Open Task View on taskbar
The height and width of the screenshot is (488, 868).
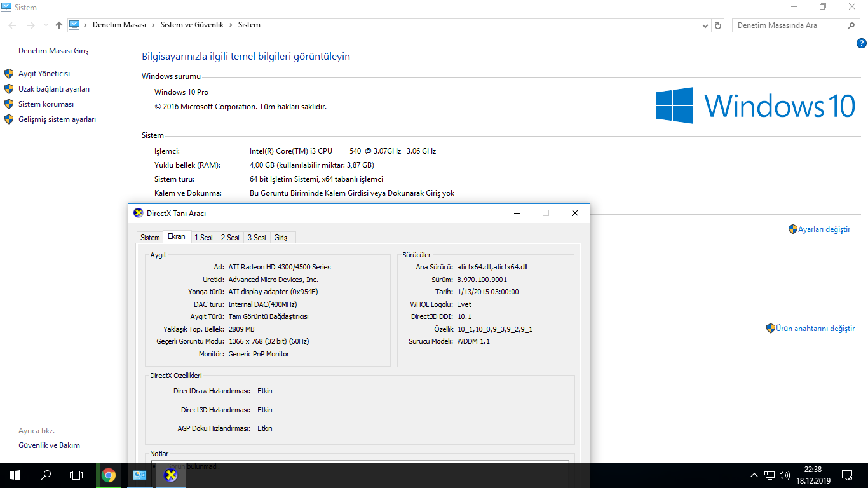pyautogui.click(x=76, y=475)
